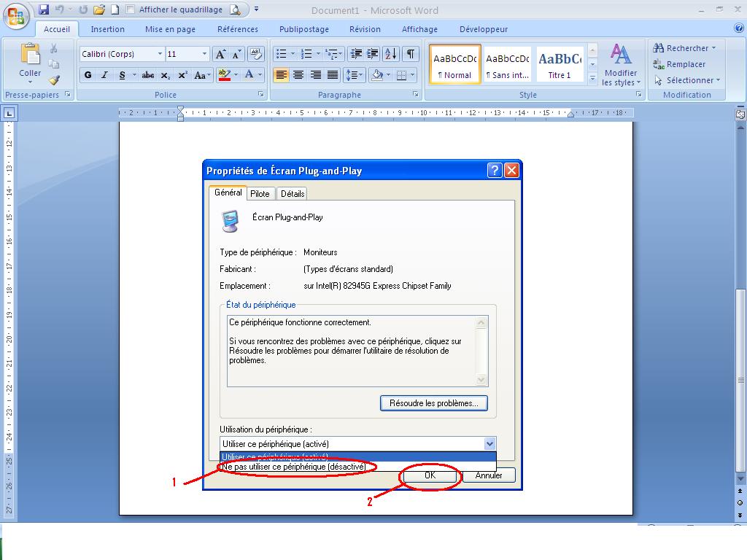Increase the paragraph indent
This screenshot has height=560, width=747.
(373, 54)
